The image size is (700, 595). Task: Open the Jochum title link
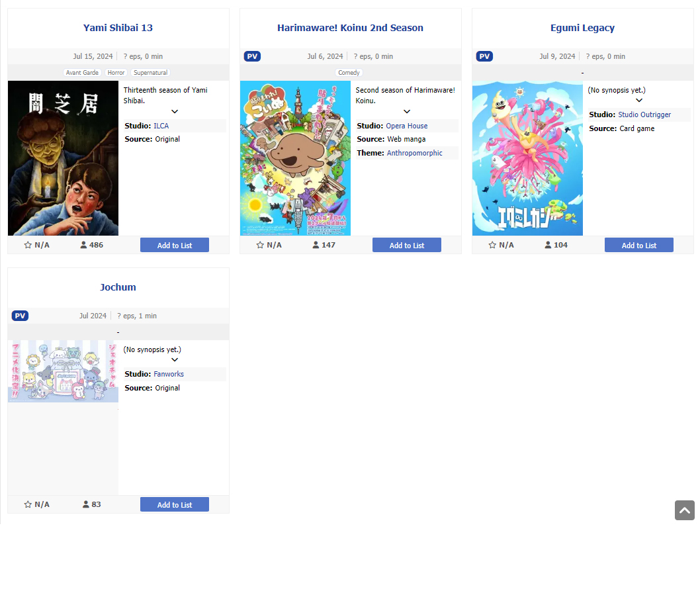pos(118,287)
